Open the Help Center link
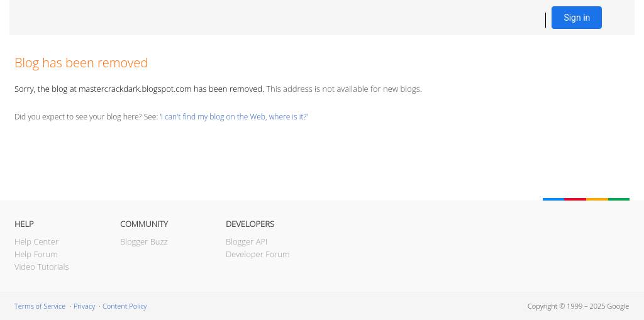Screen dimensions: 644x320 click(x=36, y=241)
